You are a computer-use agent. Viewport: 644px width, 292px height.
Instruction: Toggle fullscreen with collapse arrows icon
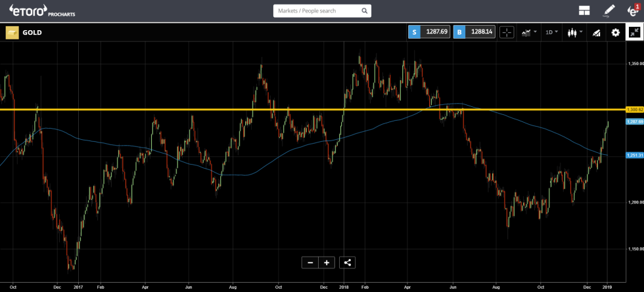click(x=634, y=32)
